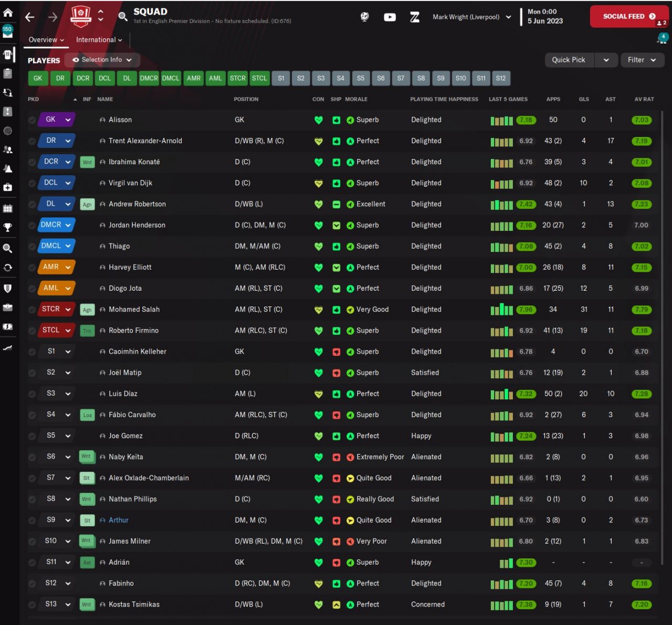Open Diogo Jota's player profile
The image size is (672, 625).
pos(125,288)
